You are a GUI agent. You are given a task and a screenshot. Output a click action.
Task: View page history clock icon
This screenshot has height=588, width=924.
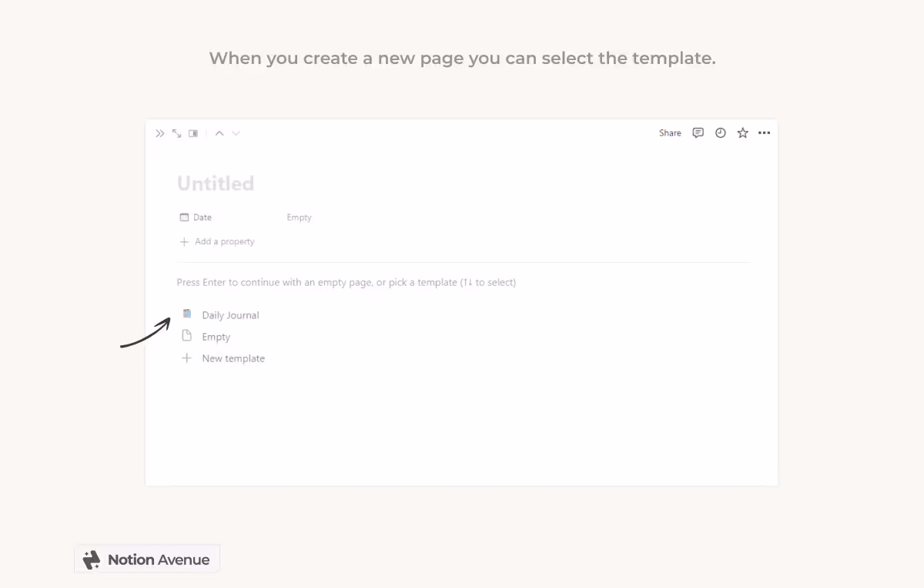(721, 133)
